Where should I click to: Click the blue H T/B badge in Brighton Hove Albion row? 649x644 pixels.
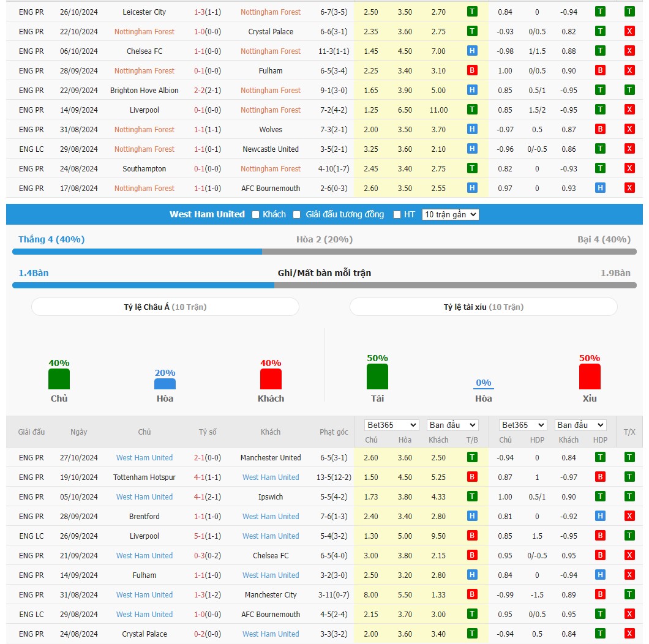pos(472,90)
